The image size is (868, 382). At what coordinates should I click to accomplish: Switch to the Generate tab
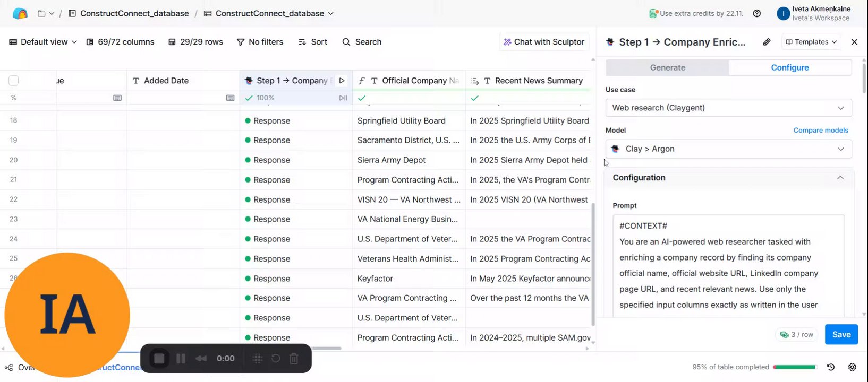point(667,67)
